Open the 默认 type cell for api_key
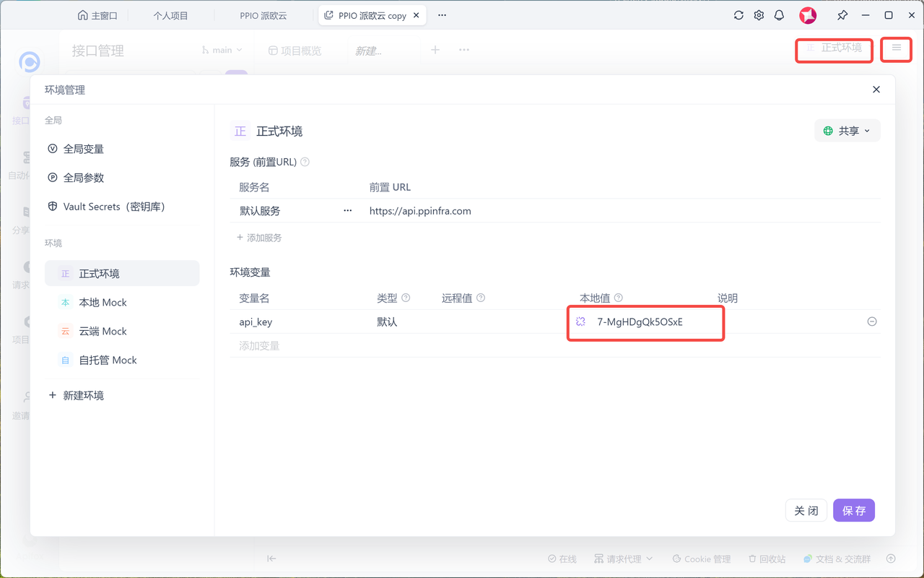Screen dimensions: 924x578 387,322
